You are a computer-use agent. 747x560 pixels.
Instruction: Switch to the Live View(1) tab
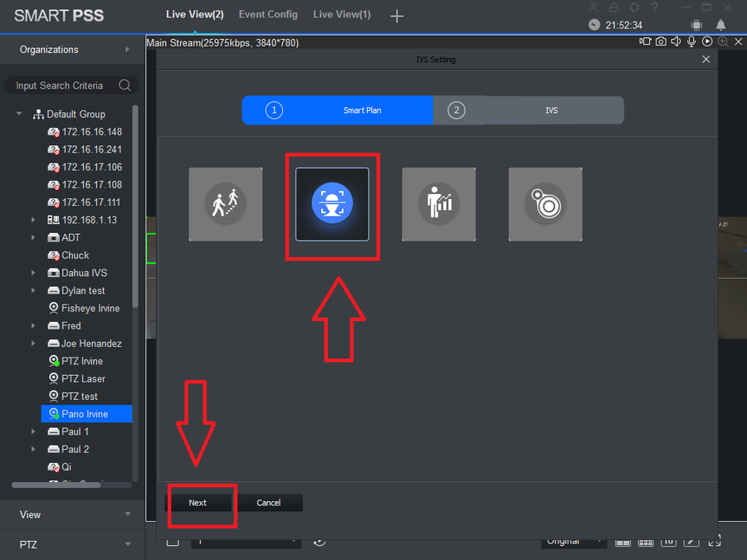[x=342, y=15]
